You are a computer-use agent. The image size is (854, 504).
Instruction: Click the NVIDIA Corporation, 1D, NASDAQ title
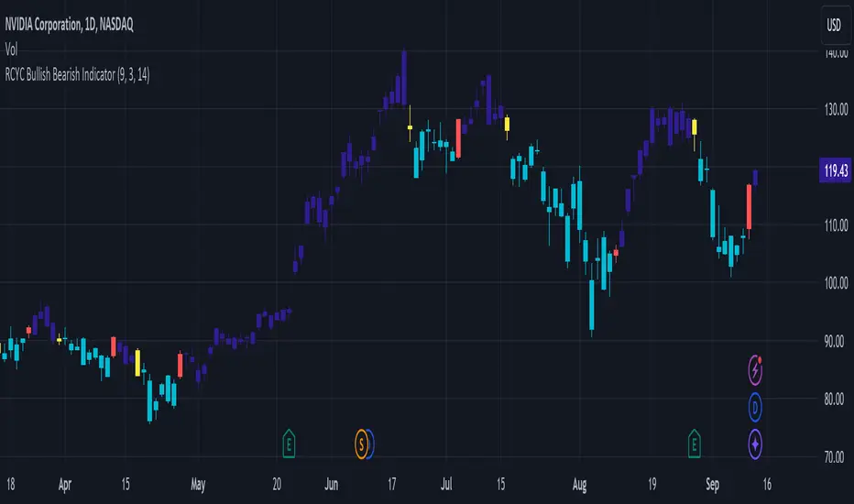[x=69, y=24]
